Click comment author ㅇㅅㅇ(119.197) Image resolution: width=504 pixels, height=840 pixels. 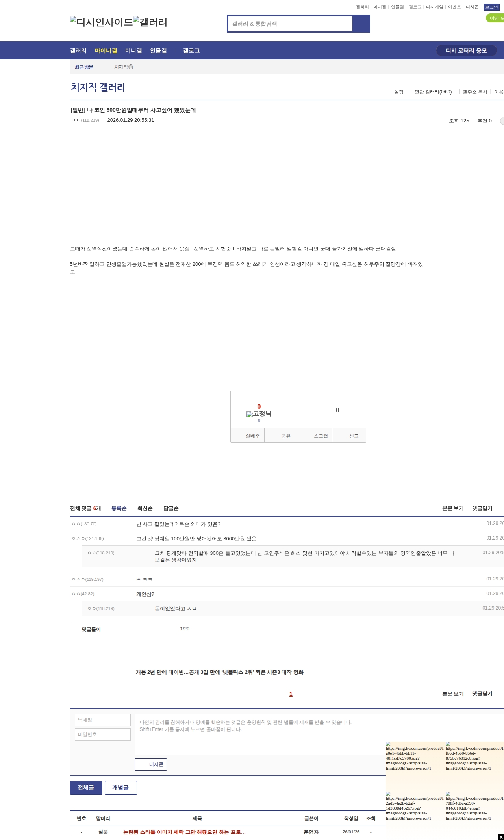(x=88, y=579)
